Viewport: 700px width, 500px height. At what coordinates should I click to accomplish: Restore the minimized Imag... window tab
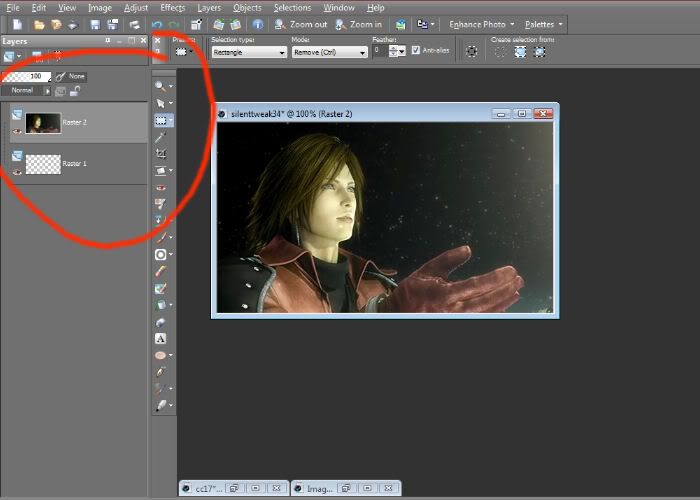pos(346,488)
